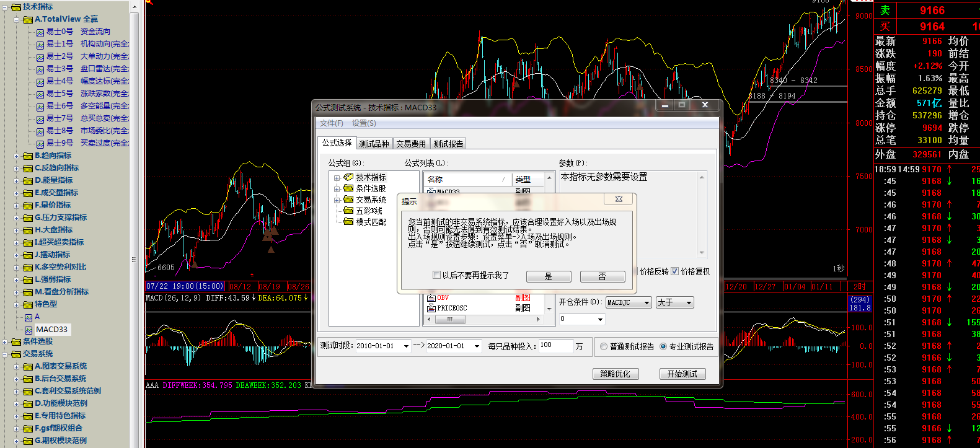Select the 易士2号 大单动力 indicator icon
980x448 pixels.
coord(40,57)
